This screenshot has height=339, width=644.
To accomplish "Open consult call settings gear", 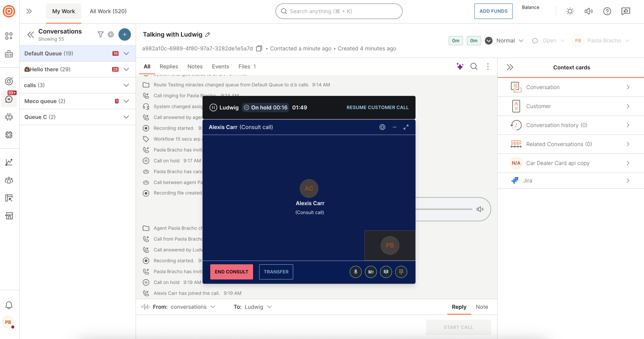I will pos(382,127).
